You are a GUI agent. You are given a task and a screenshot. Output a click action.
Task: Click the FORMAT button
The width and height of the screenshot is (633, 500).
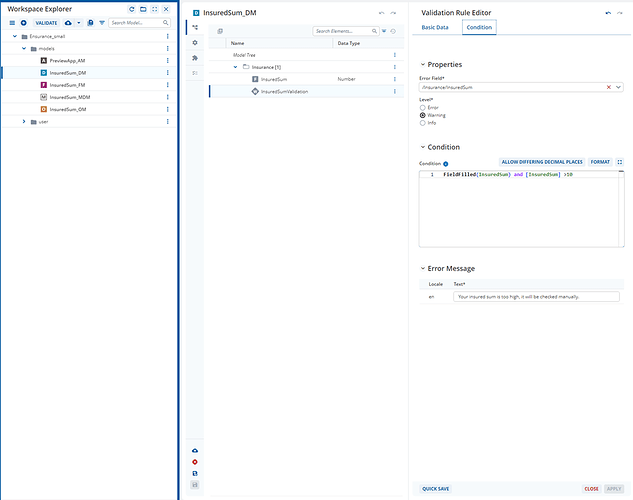click(600, 162)
